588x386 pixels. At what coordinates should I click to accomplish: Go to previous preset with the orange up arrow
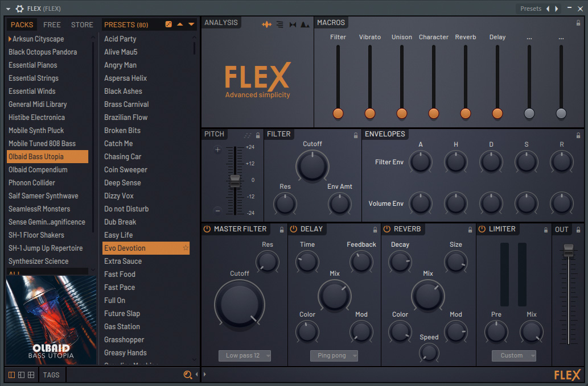180,24
